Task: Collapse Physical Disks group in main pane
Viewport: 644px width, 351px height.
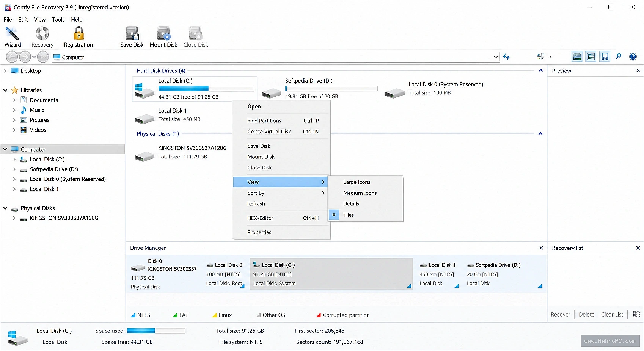Action: pyautogui.click(x=540, y=134)
